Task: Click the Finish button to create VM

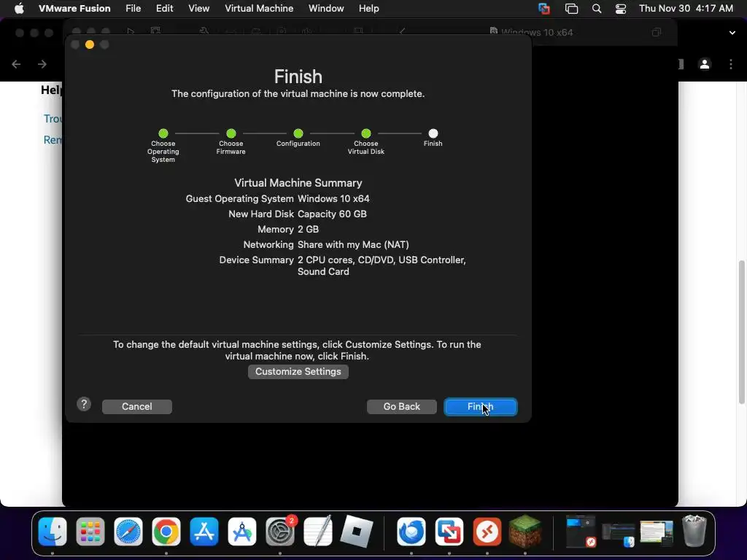Action: coord(480,407)
